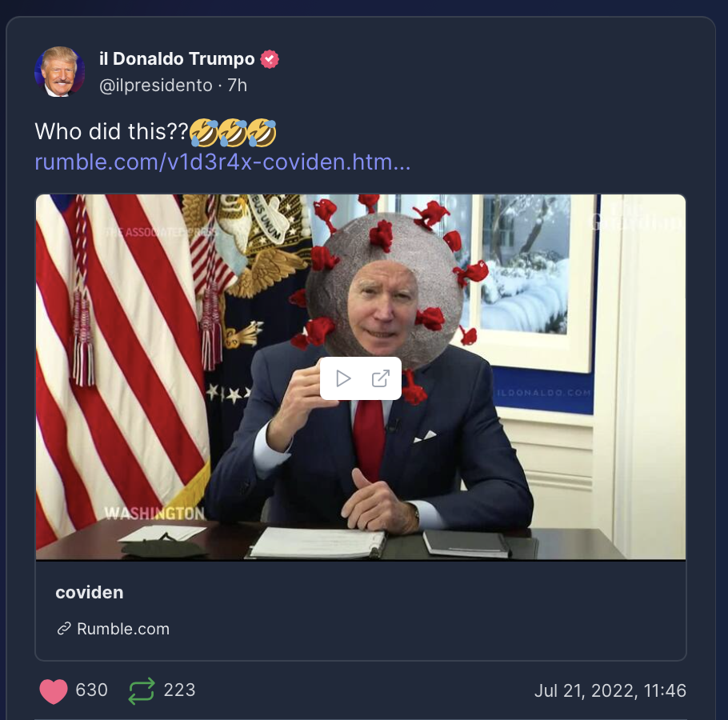Click the pink verified badge
This screenshot has width=728, height=720.
[270, 59]
